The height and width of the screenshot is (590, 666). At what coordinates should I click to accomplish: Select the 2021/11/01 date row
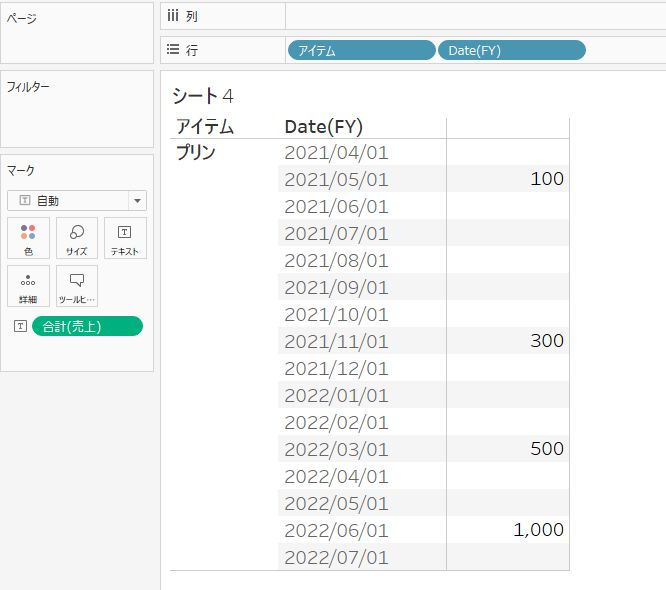click(x=336, y=341)
